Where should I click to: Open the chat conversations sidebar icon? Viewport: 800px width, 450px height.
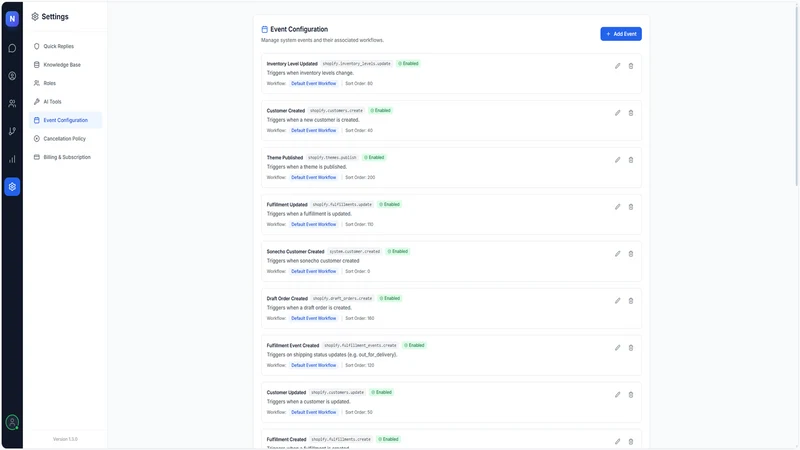tap(12, 48)
